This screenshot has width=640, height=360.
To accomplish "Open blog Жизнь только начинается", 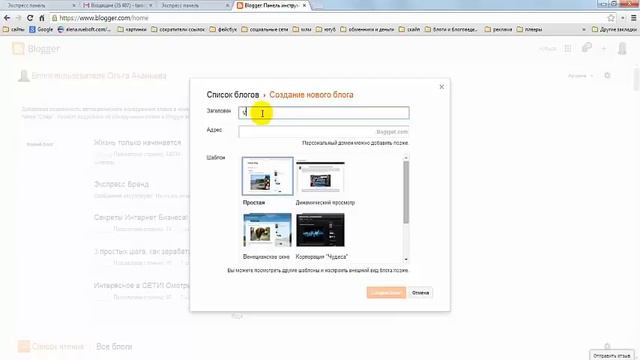I will [137, 142].
